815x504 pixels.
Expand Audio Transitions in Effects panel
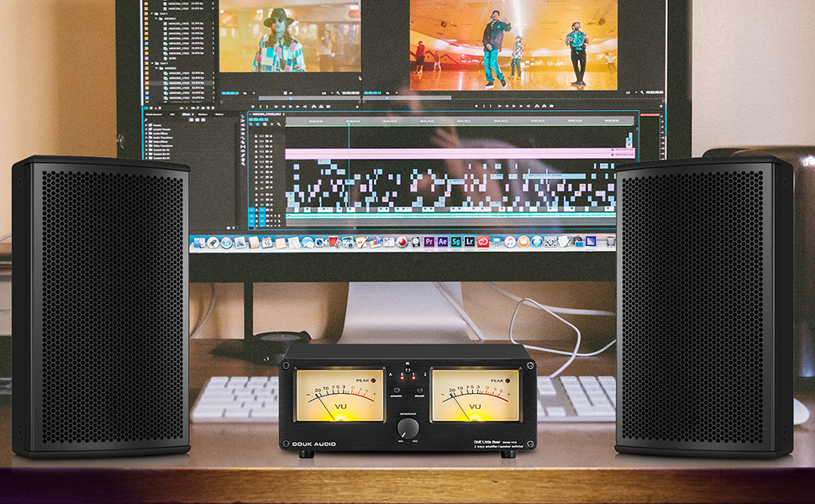tap(146, 138)
